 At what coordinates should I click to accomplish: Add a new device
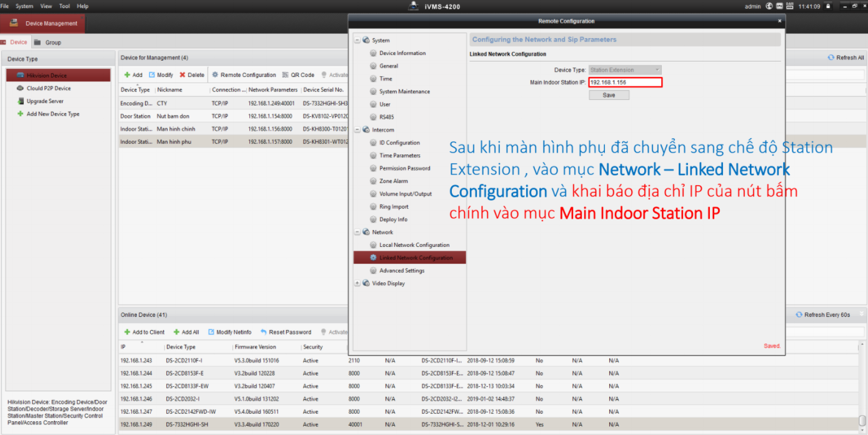(133, 74)
